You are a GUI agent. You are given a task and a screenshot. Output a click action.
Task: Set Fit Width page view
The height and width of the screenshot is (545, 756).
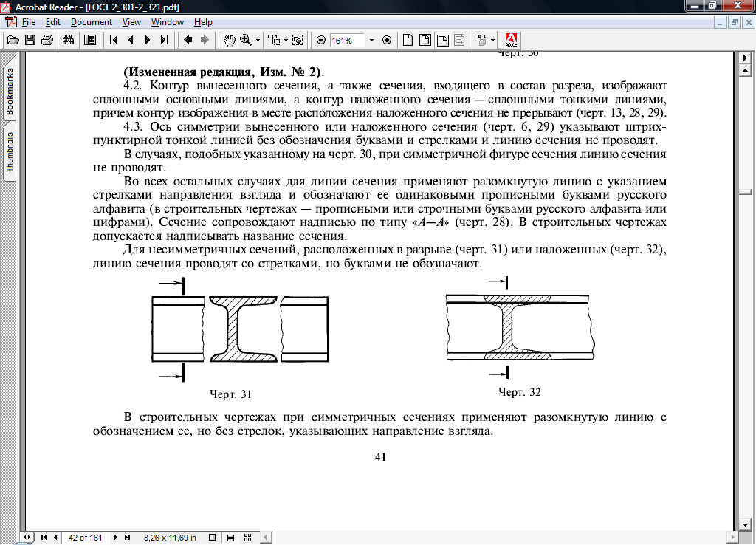pos(443,40)
